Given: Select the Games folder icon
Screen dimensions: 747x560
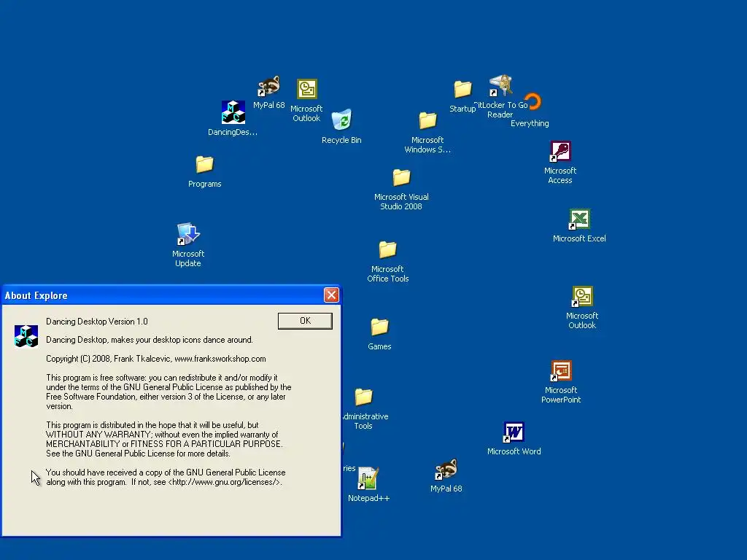Looking at the screenshot, I should [x=379, y=327].
